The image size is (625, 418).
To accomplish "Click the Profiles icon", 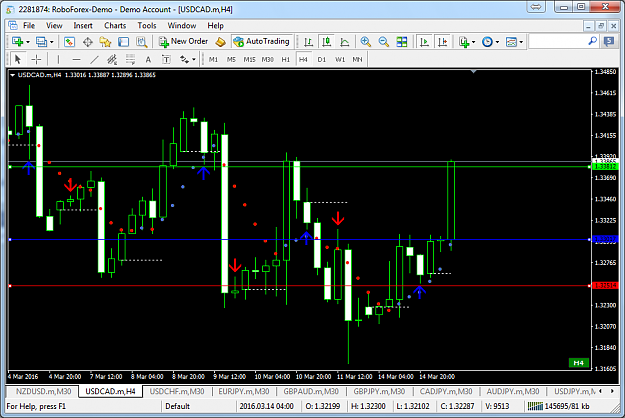I will (x=41, y=41).
